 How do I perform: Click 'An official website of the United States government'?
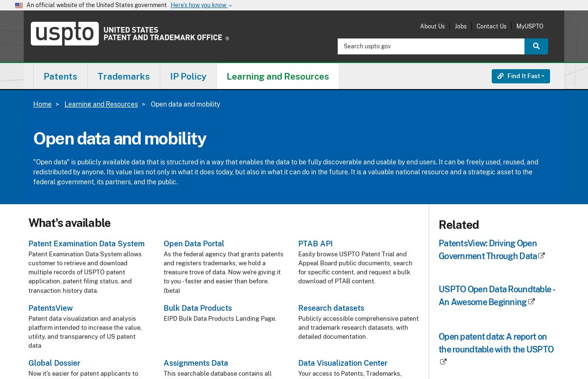[97, 5]
